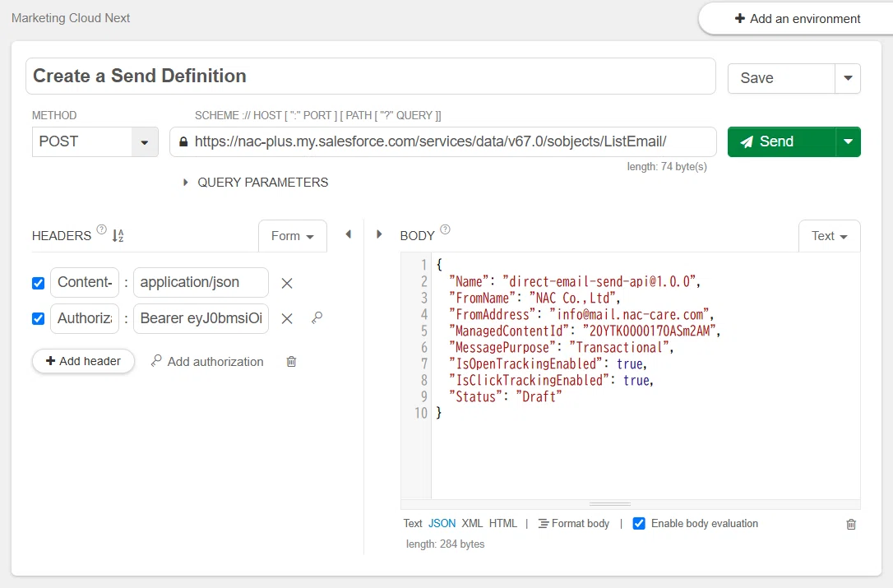Switch body format to HTML
The image size is (893, 588).
(503, 524)
